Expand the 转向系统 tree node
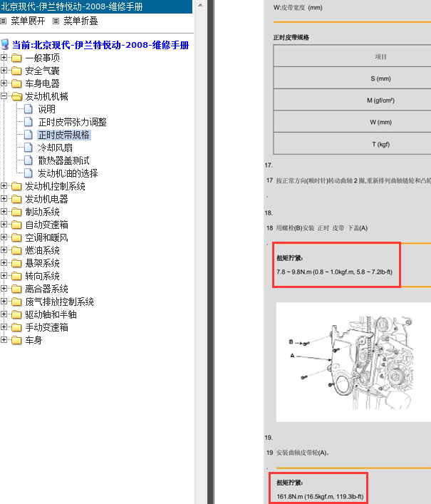Viewport: 431px width, 504px height. point(4,276)
